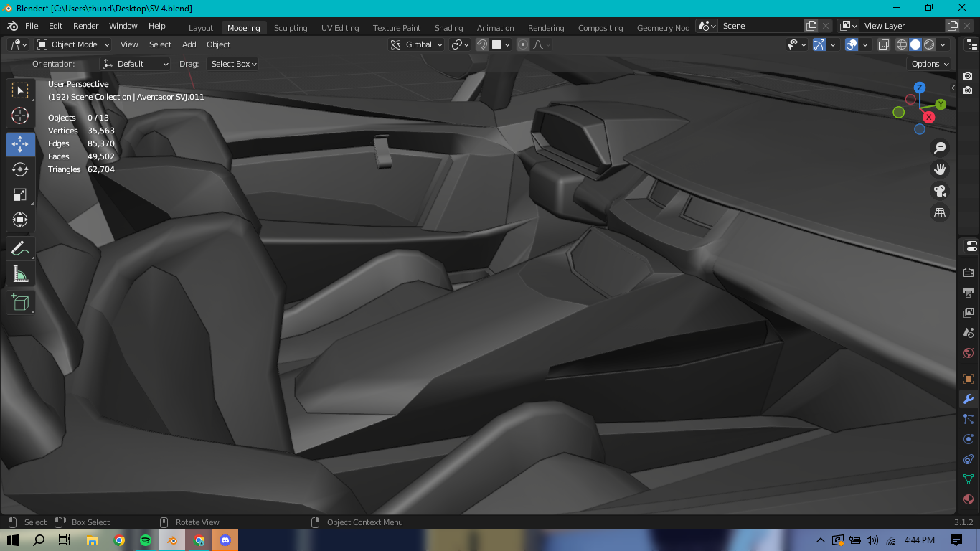Screen dimensions: 980x551
Task: Switch to Wireframe viewport shading
Action: click(x=902, y=44)
